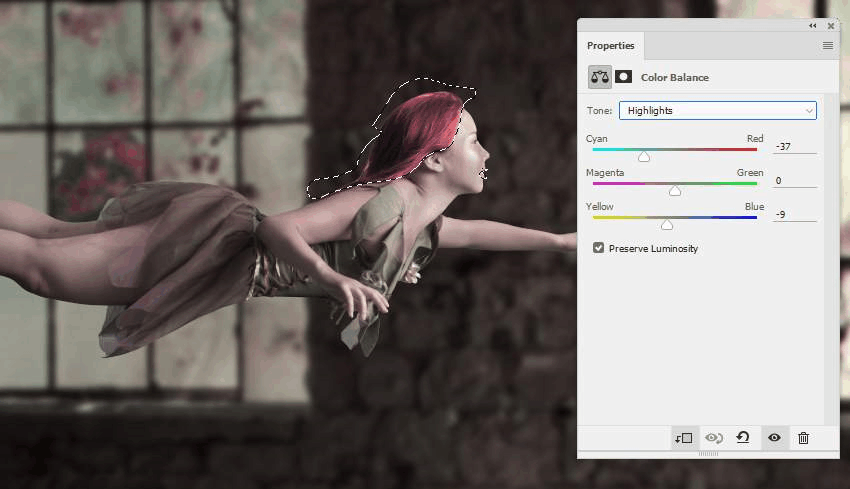
Task: Click the panel bottom resize grip
Action: click(x=708, y=454)
